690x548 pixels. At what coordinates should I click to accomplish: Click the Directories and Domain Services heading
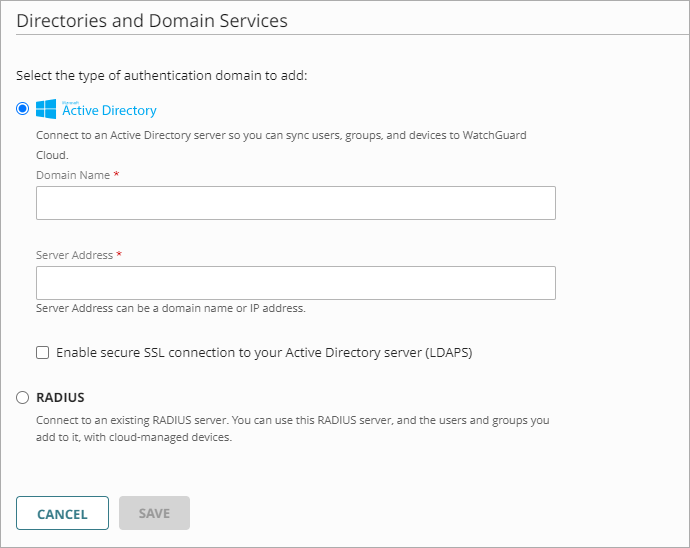coord(152,20)
